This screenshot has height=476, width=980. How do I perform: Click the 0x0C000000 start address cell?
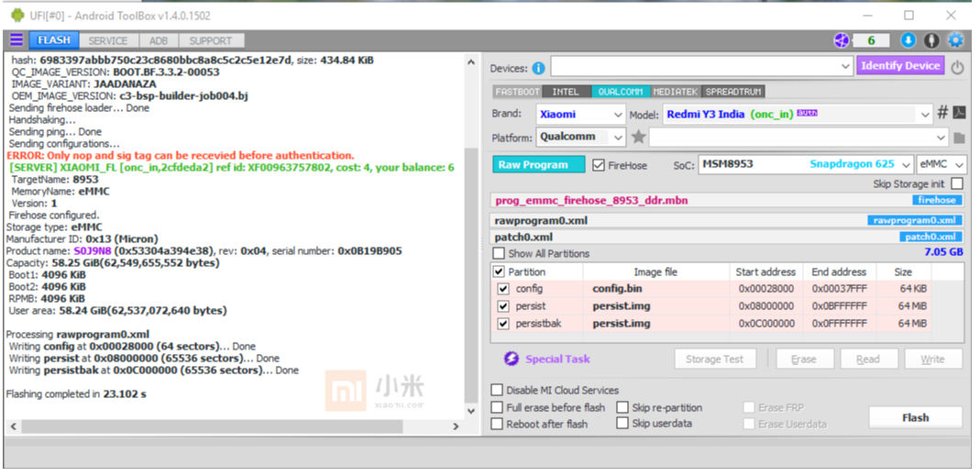coord(766,324)
